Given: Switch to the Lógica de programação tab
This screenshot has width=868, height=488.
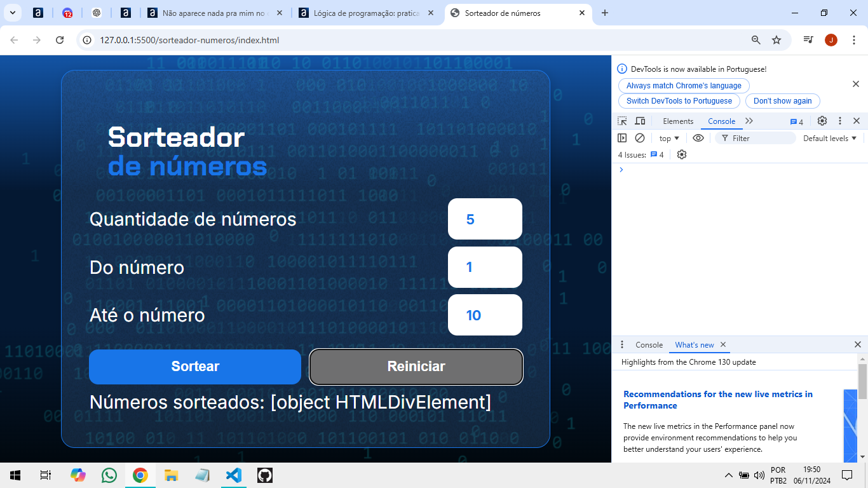Looking at the screenshot, I should click(x=366, y=13).
